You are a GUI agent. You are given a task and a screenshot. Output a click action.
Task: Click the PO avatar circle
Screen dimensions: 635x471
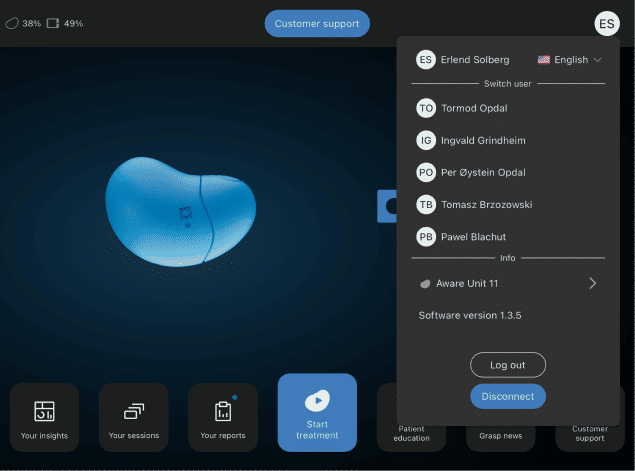click(x=426, y=173)
